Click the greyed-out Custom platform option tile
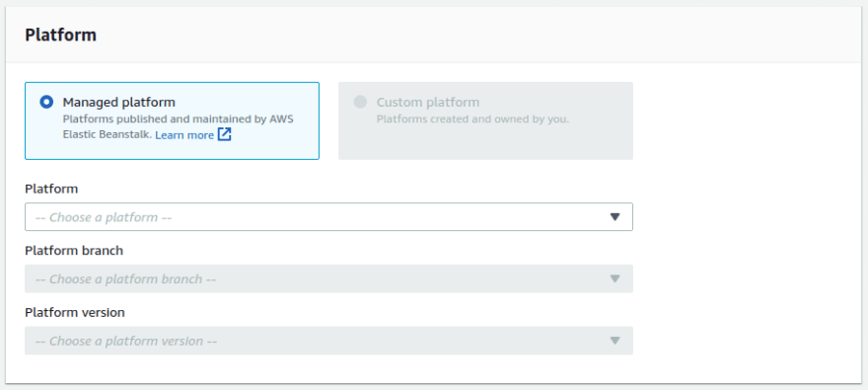 (x=485, y=120)
